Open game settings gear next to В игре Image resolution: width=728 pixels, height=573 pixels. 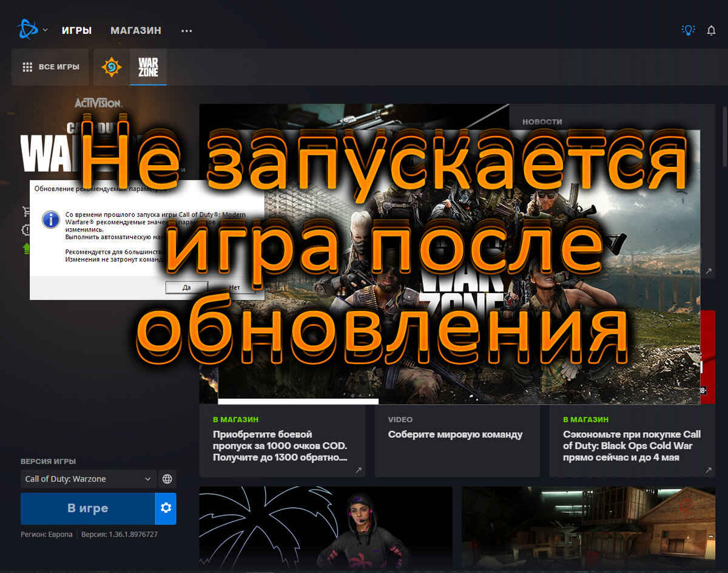coord(166,509)
